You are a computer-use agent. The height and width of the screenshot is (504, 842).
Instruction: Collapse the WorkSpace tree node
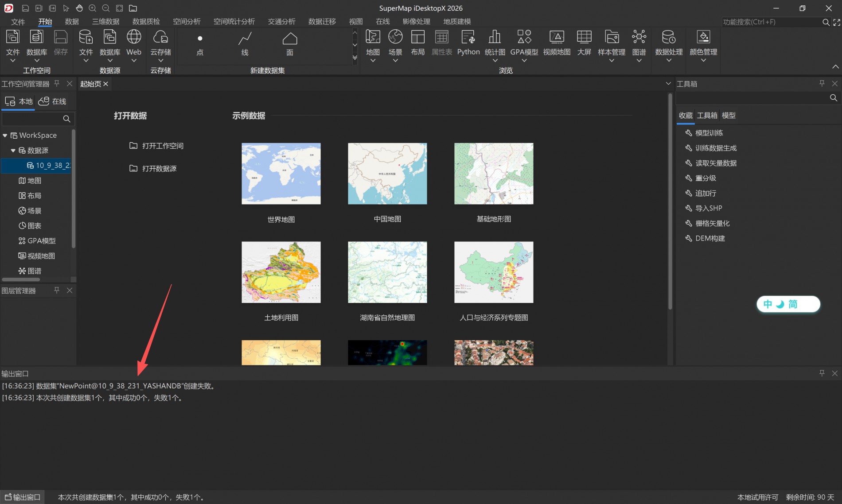5,136
